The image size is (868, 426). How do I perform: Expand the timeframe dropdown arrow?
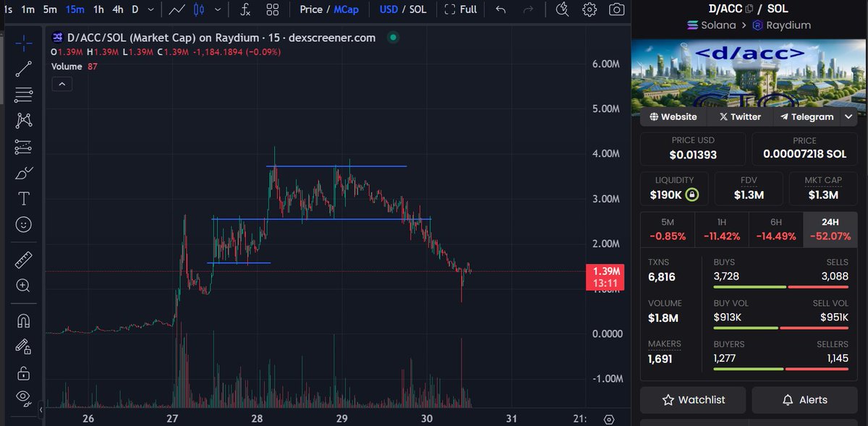[150, 9]
